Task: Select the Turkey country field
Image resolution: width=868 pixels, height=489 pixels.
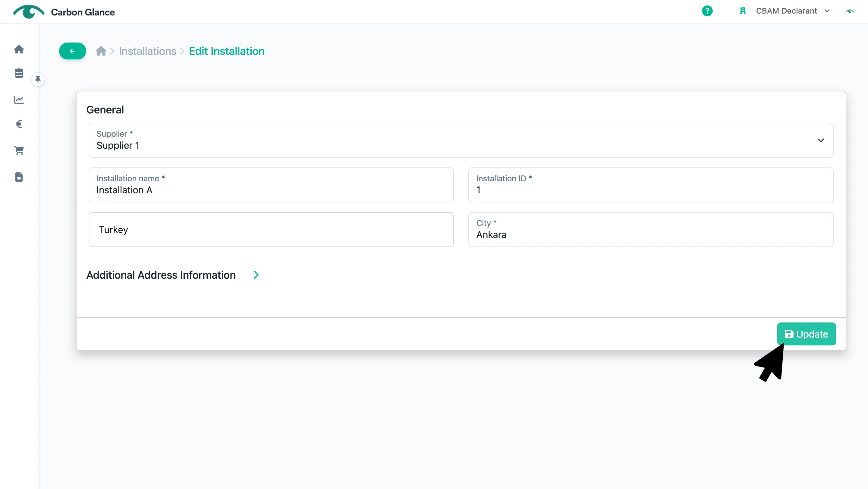Action: (x=271, y=229)
